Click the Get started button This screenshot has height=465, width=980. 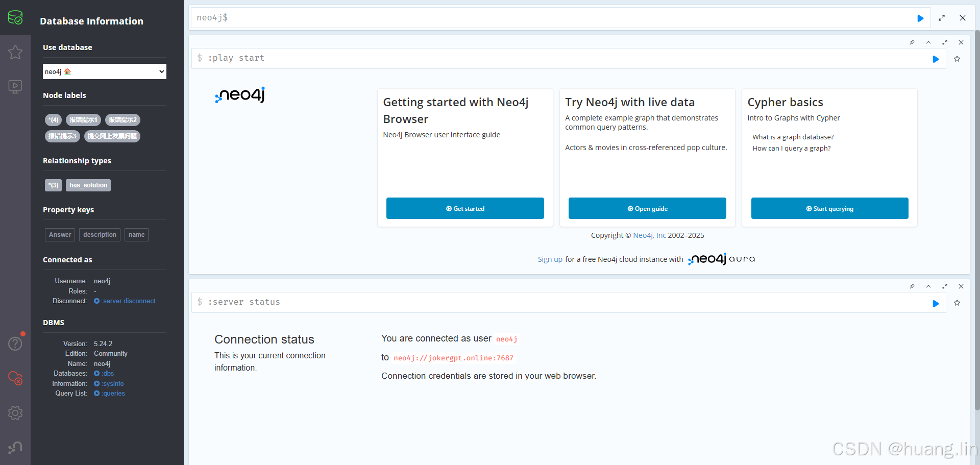point(465,208)
